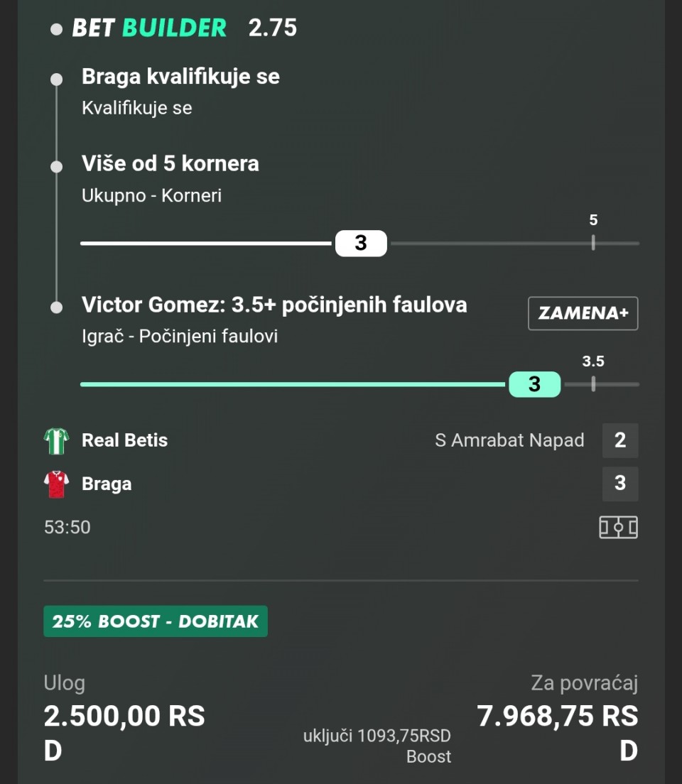Click the fouls target marker labeled 3.5
The width and height of the screenshot is (682, 784).
click(593, 384)
